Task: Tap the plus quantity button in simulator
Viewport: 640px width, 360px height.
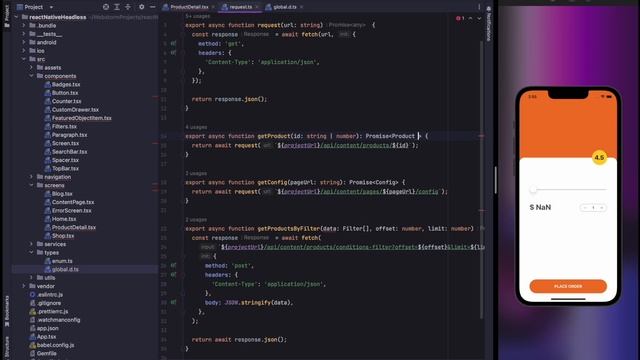Action: (601, 208)
